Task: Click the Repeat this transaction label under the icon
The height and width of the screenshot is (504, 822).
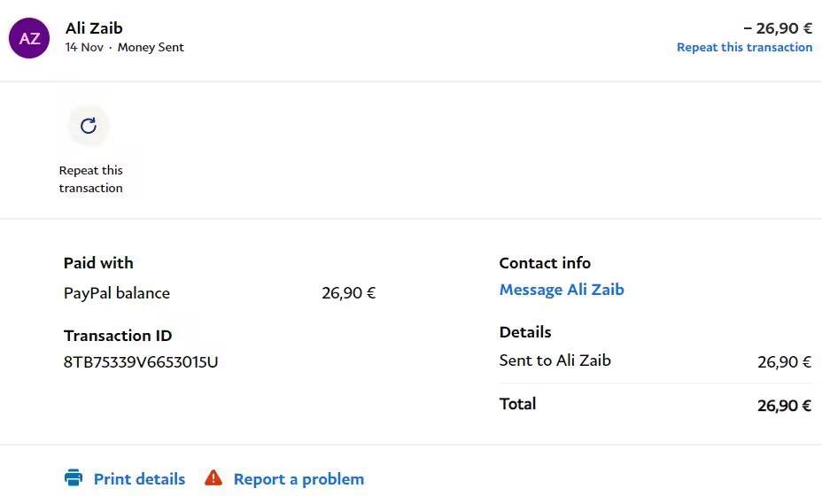Action: click(90, 179)
